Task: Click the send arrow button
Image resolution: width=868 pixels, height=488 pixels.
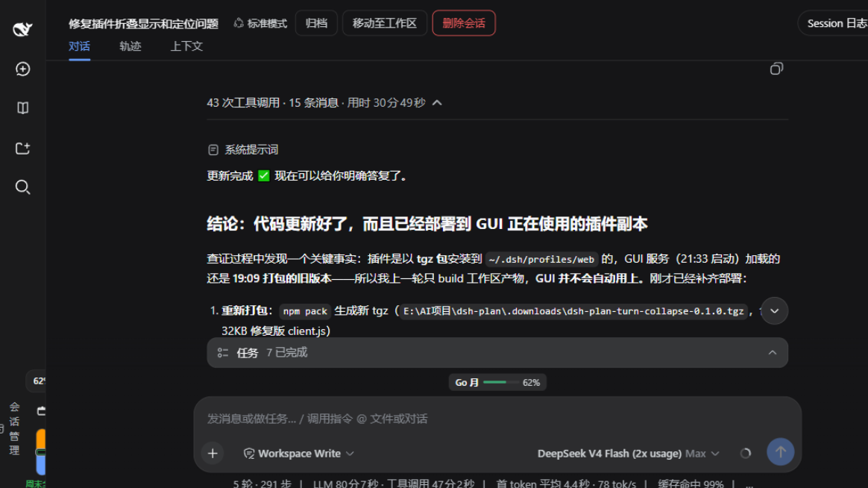Action: pyautogui.click(x=780, y=452)
